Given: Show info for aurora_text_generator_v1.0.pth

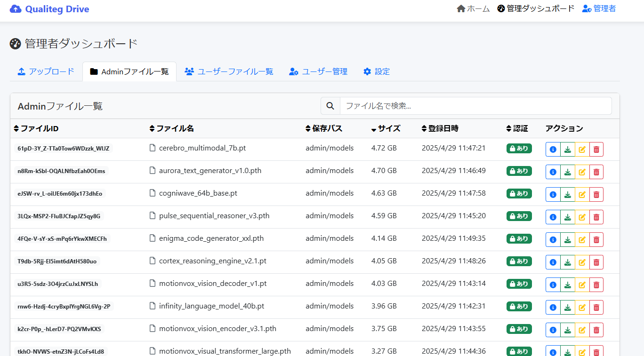Looking at the screenshot, I should 553,172.
